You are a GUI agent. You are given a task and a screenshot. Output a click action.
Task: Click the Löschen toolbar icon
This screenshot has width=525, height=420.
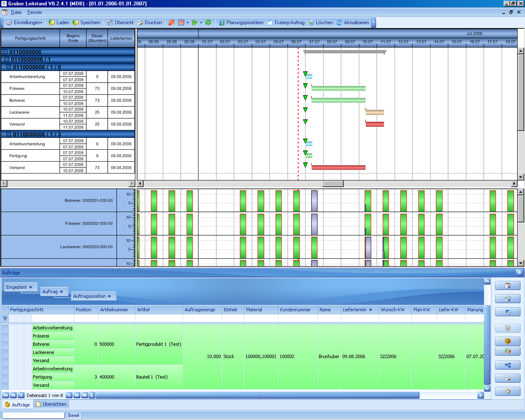click(x=311, y=23)
